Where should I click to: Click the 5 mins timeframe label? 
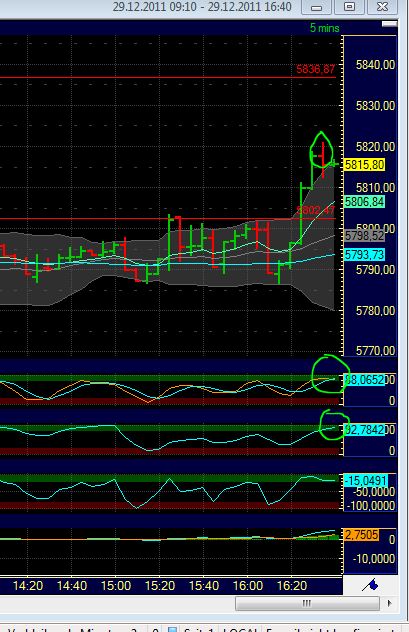coord(324,28)
